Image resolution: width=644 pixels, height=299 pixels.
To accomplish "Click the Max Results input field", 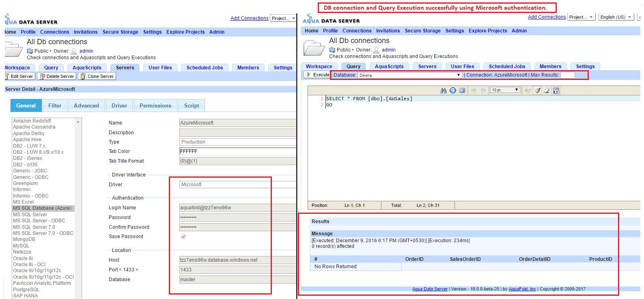I will tap(568, 75).
